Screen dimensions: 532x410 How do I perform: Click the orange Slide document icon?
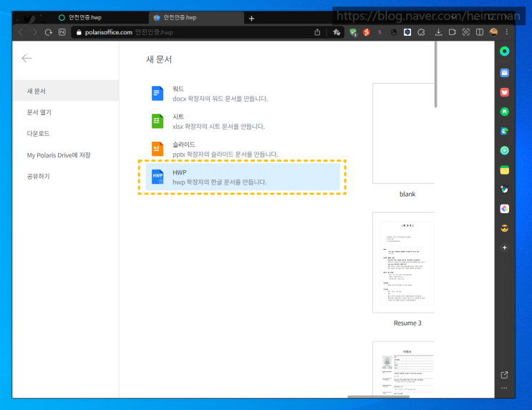click(157, 149)
